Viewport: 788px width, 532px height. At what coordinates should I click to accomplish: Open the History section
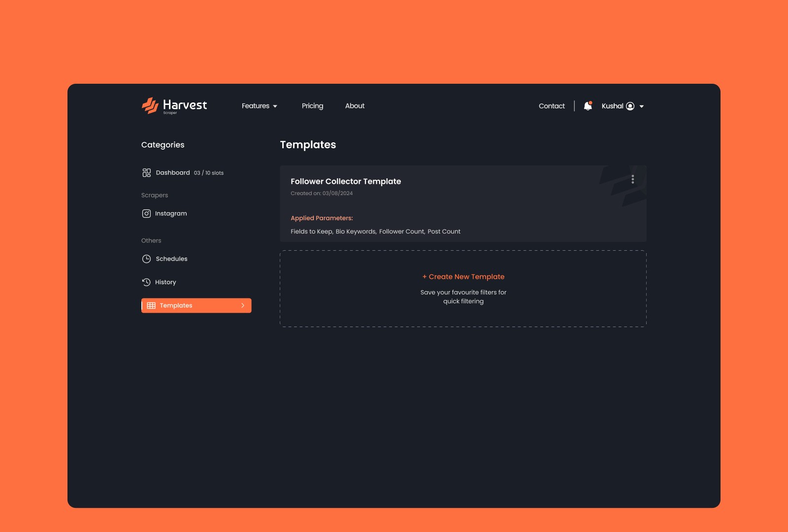tap(165, 282)
